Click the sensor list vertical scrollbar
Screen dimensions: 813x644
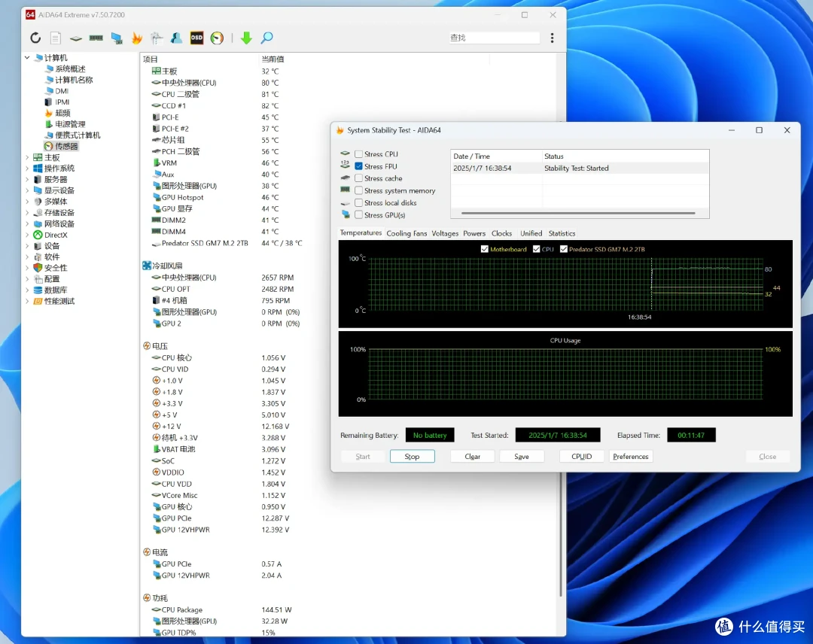point(561,533)
